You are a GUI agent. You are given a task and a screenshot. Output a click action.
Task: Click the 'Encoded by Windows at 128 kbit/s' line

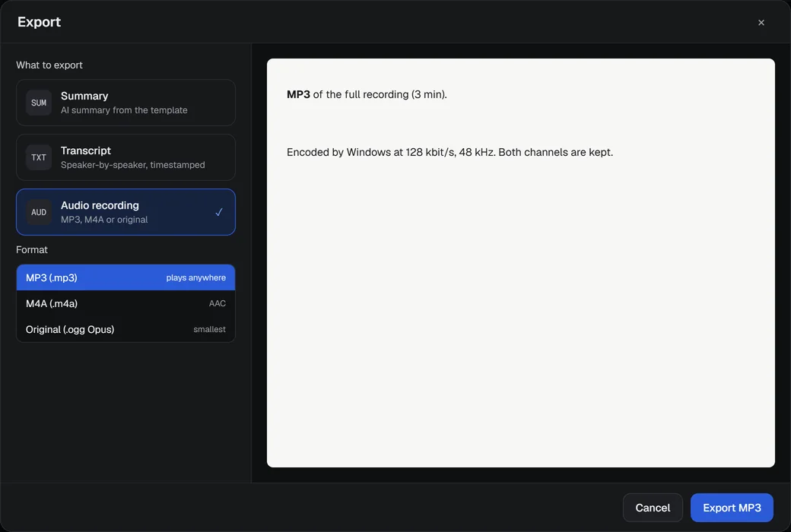[450, 152]
